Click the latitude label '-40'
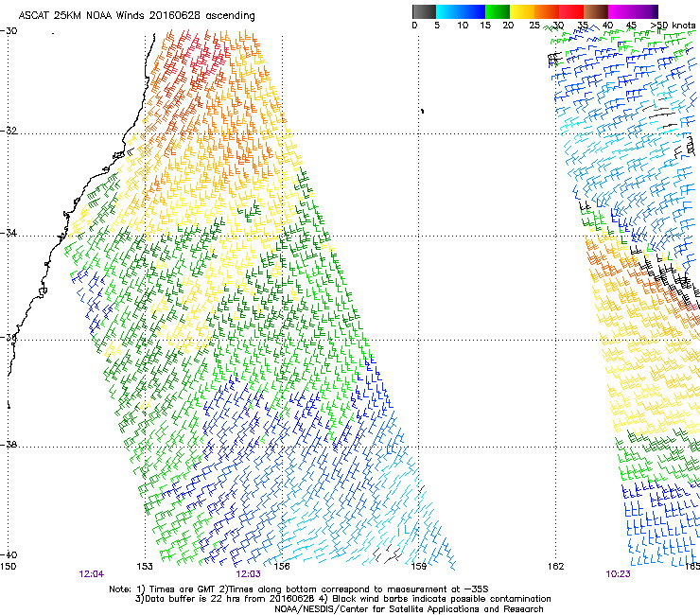 point(9,554)
